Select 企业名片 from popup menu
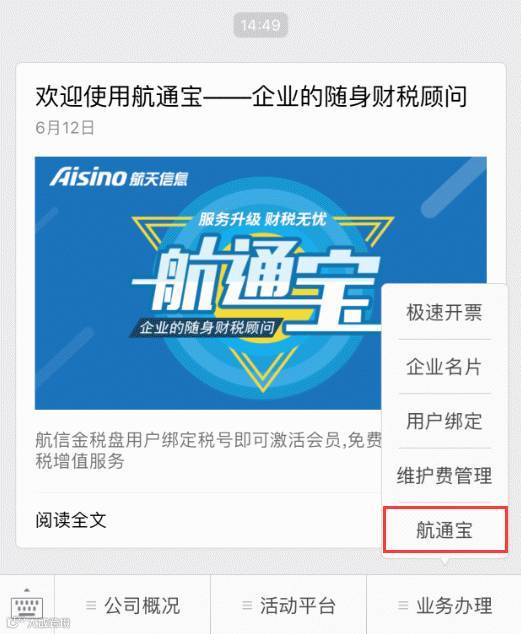This screenshot has width=521, height=634. pos(444,367)
